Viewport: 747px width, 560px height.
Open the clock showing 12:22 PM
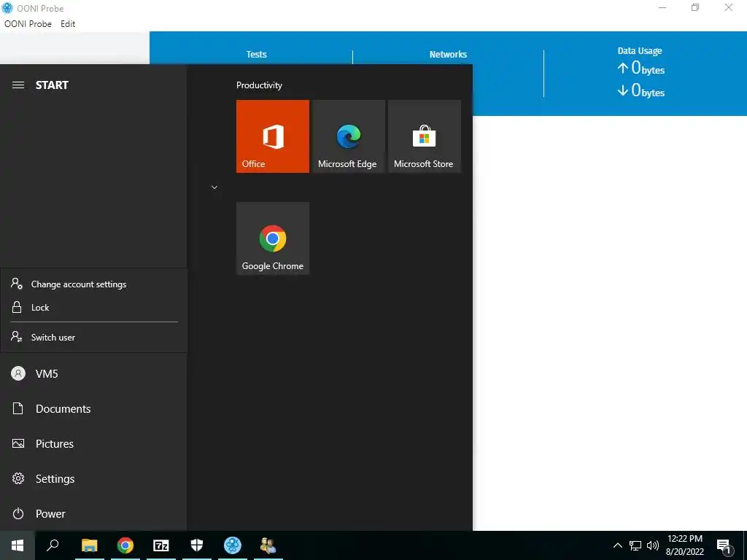coord(684,545)
